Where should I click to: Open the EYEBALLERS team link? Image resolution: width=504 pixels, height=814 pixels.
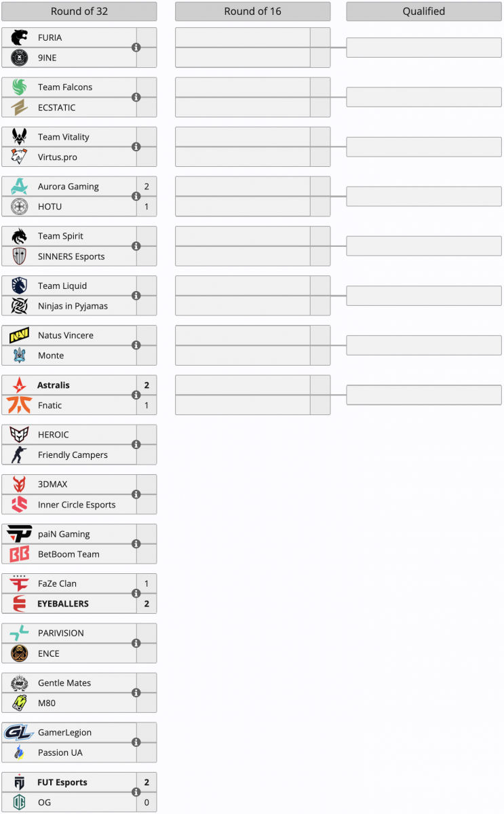coord(62,604)
